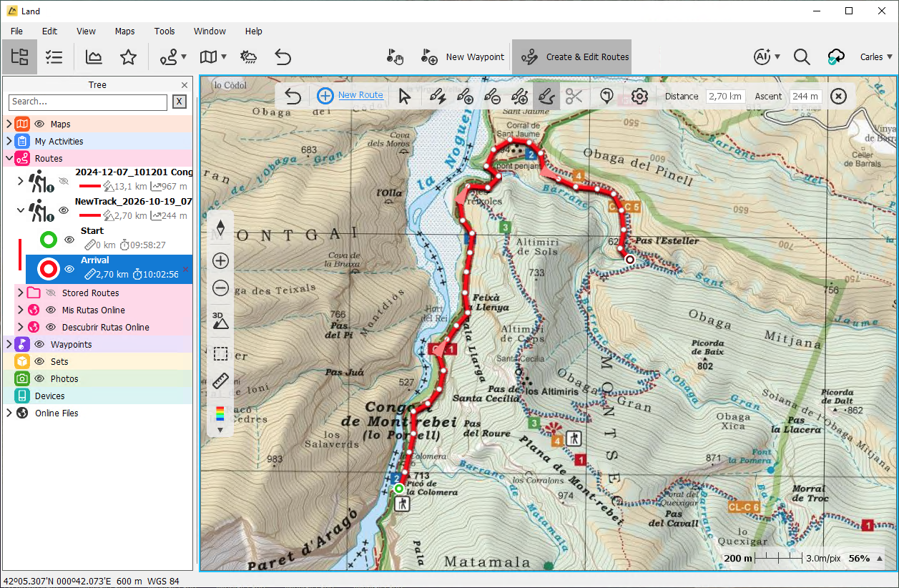
Task: Click the New Waypoint button
Action: pyautogui.click(x=463, y=57)
